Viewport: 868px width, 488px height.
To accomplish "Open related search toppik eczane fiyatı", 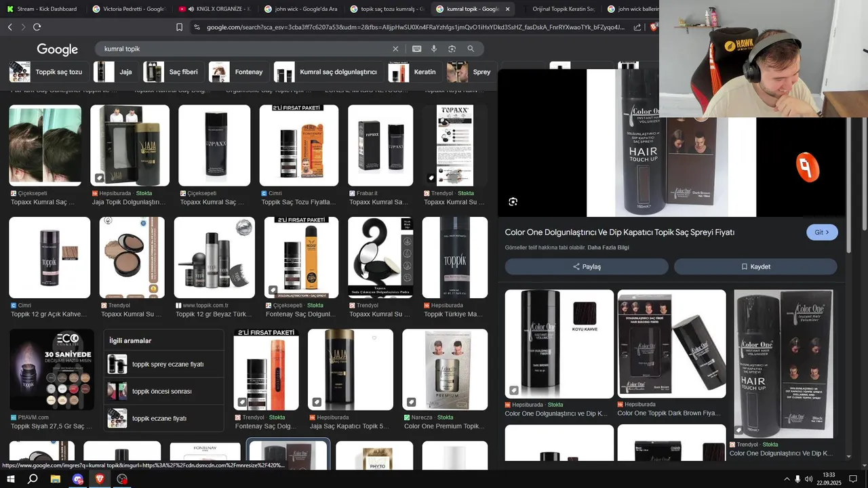I will pyautogui.click(x=163, y=418).
